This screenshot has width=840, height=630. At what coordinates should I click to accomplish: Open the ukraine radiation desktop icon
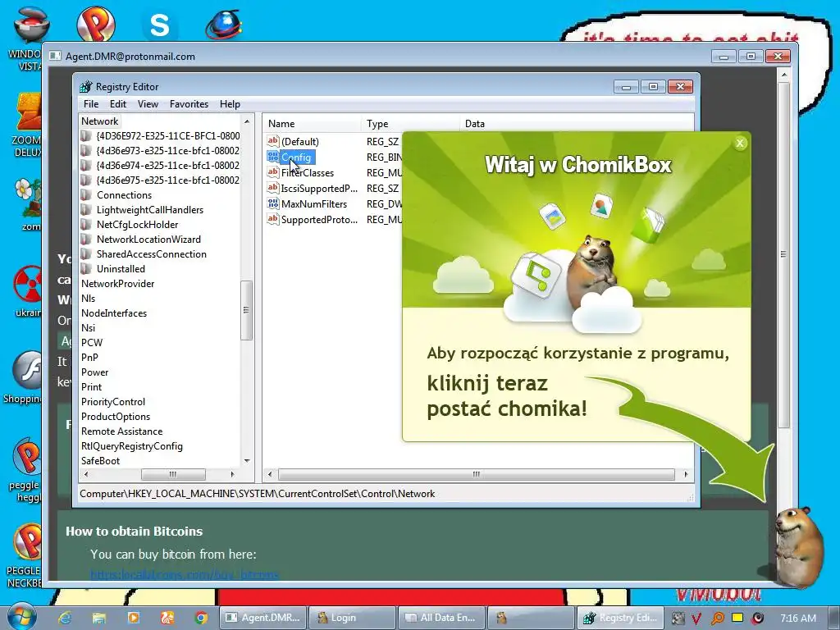coord(28,291)
